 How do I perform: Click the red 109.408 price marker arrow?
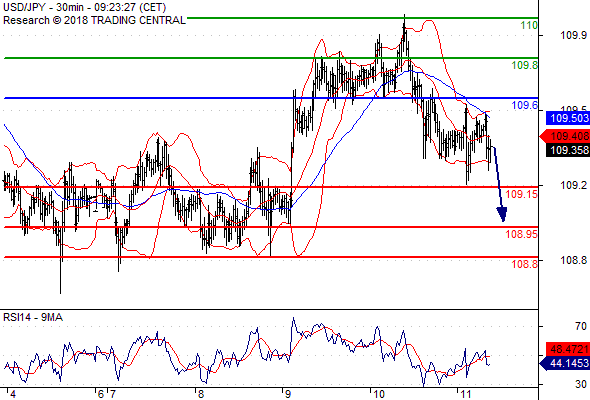(x=564, y=136)
